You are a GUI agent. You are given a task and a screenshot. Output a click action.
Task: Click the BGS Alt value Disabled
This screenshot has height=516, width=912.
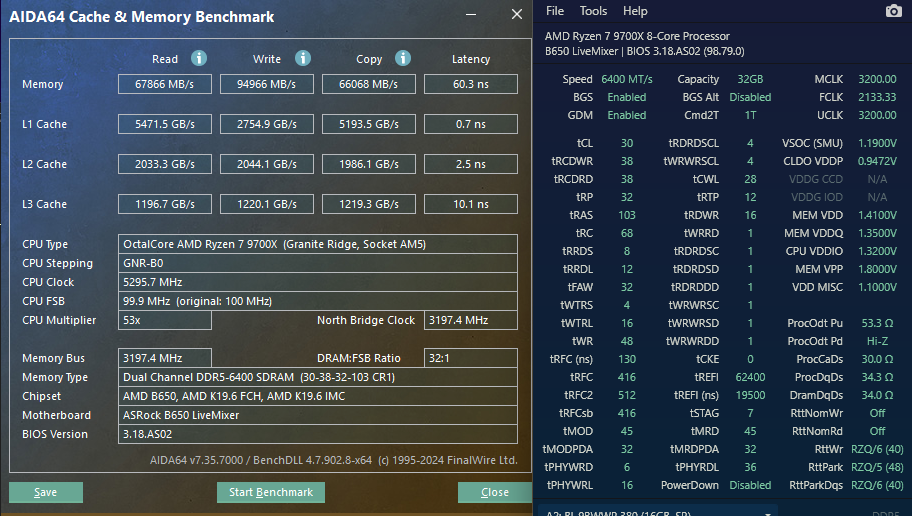click(750, 97)
